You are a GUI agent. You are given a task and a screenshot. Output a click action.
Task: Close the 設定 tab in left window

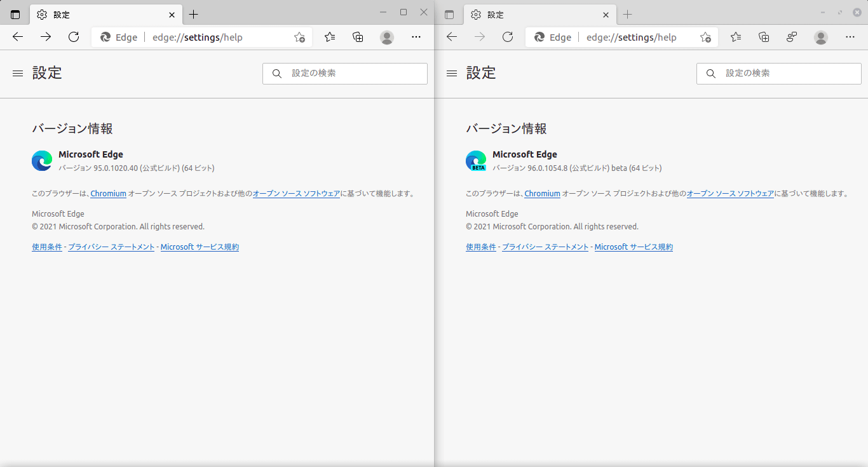click(172, 15)
